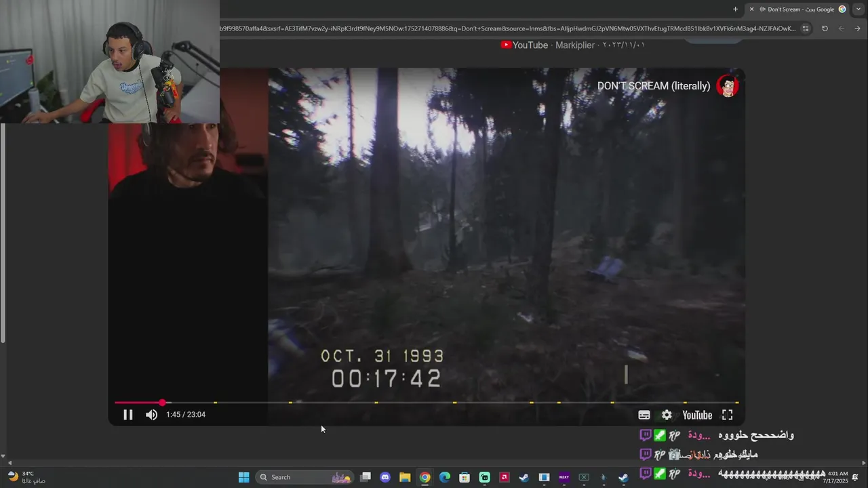
Task: Reload the current page
Action: [x=825, y=28]
